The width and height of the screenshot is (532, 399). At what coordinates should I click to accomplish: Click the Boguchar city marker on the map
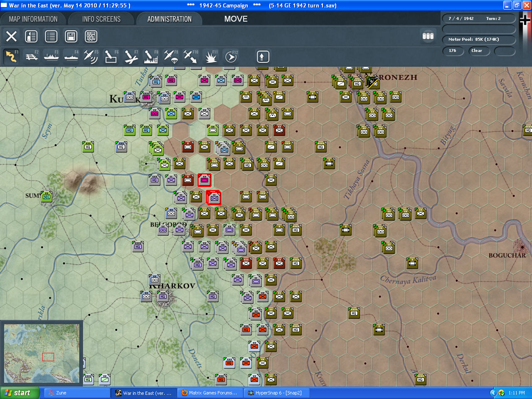(x=522, y=247)
